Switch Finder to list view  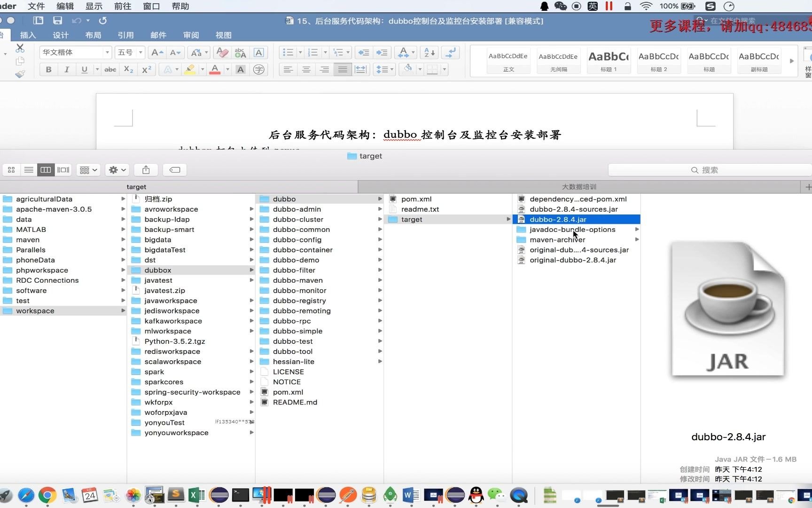(29, 170)
